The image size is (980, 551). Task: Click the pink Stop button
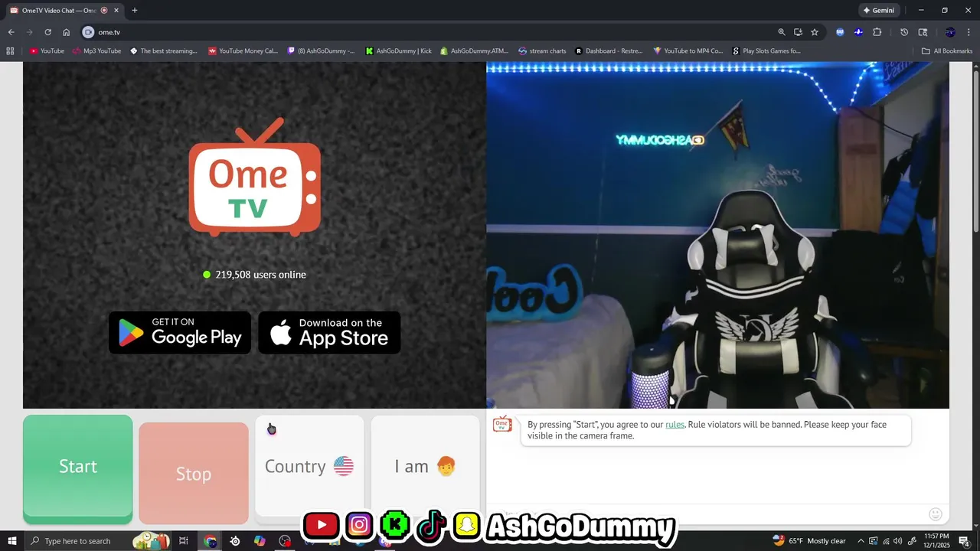[x=194, y=474]
